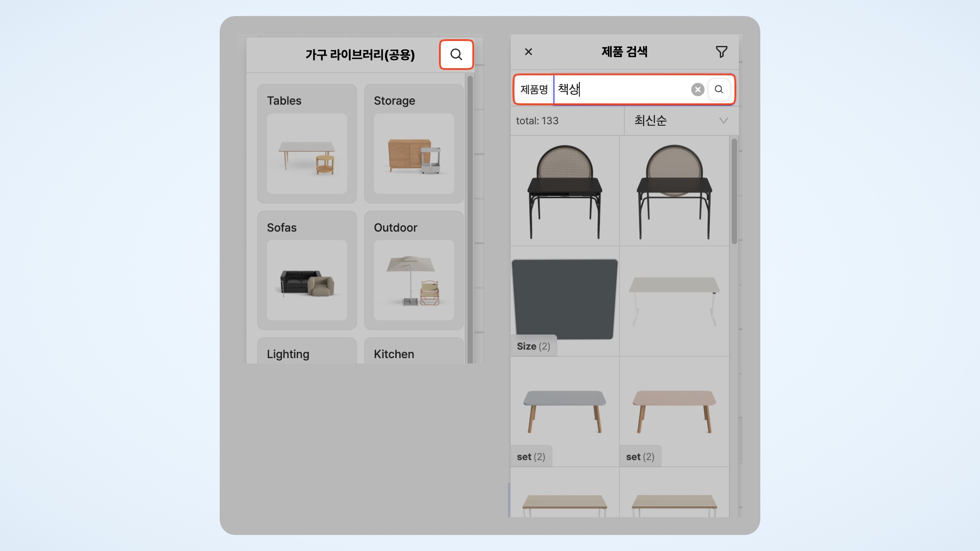Open the Storage category
The width and height of the screenshot is (980, 551).
414,143
